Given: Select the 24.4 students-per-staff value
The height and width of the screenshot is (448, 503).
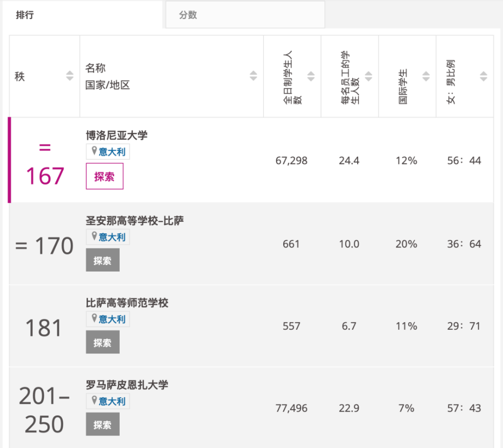Looking at the screenshot, I should pos(349,160).
